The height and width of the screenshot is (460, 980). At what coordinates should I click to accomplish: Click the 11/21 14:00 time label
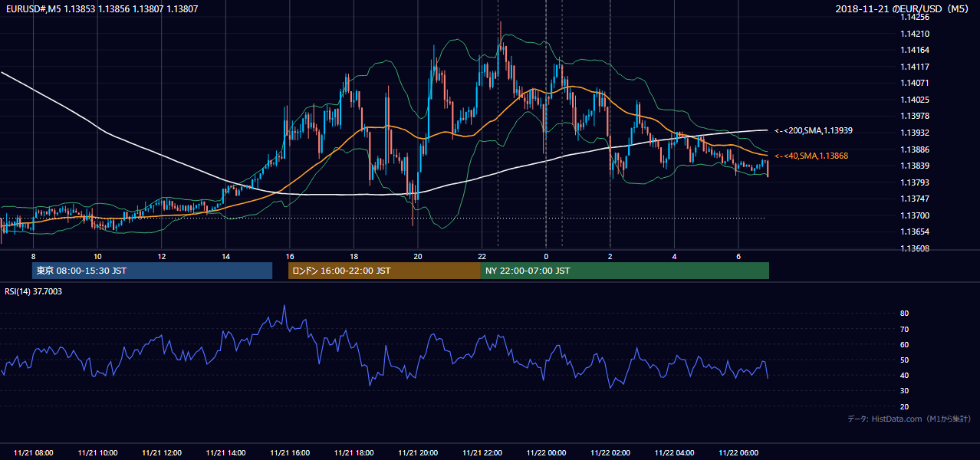tap(226, 453)
